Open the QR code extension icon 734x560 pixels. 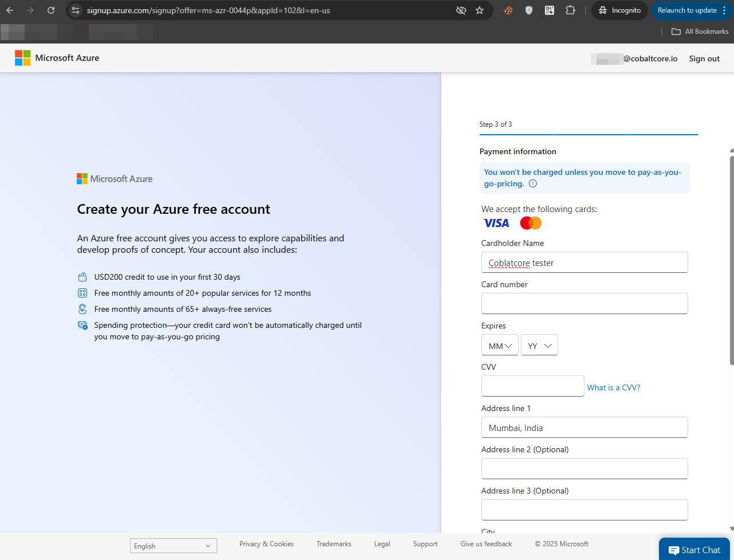(549, 10)
